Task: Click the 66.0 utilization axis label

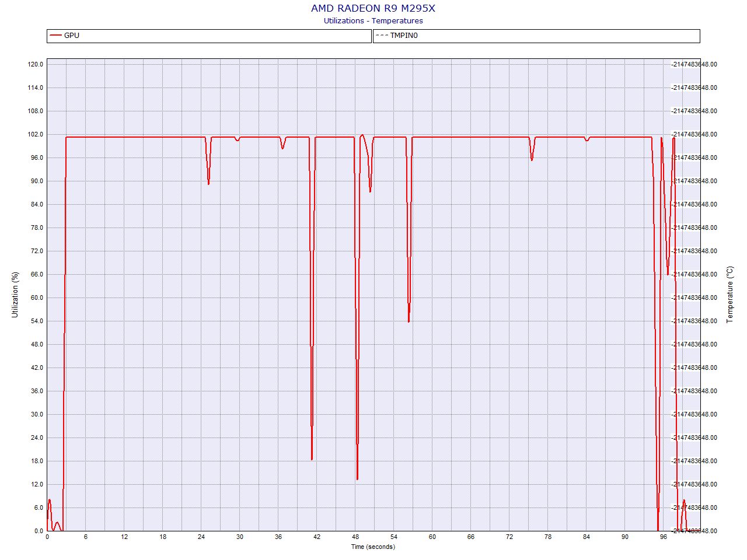Action: pos(37,274)
